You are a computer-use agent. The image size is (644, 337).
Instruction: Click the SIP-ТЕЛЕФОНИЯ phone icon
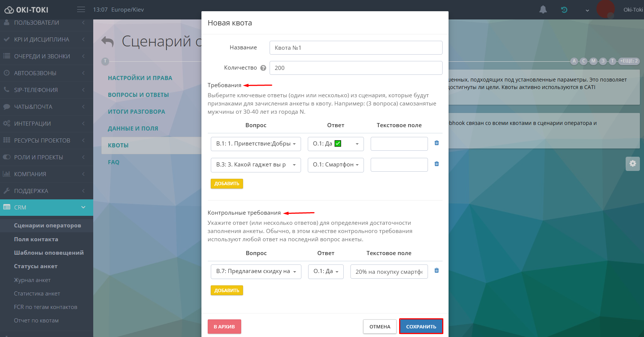tap(6, 90)
